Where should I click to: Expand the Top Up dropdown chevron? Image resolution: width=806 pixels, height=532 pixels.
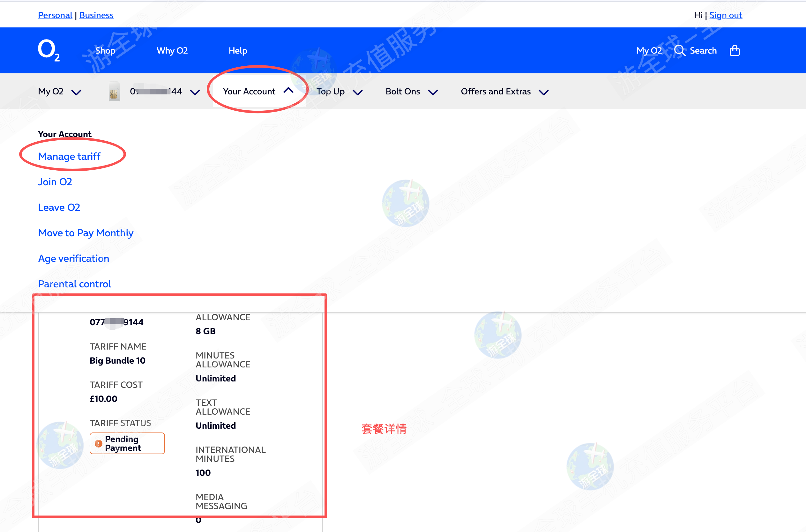tap(358, 92)
